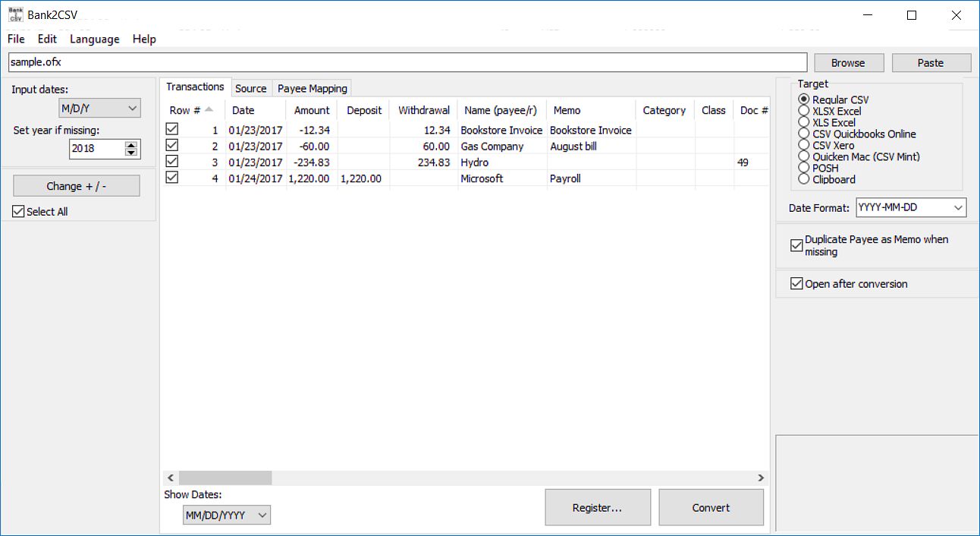
Task: Select CSV Xero target option
Action: (x=804, y=145)
